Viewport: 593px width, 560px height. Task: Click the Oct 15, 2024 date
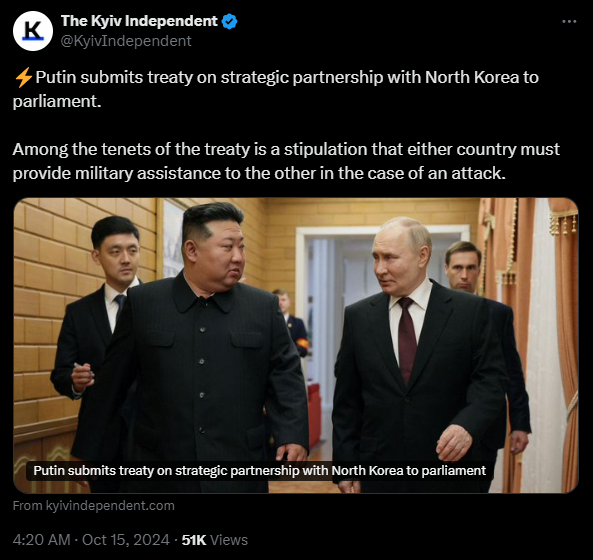click(x=126, y=540)
